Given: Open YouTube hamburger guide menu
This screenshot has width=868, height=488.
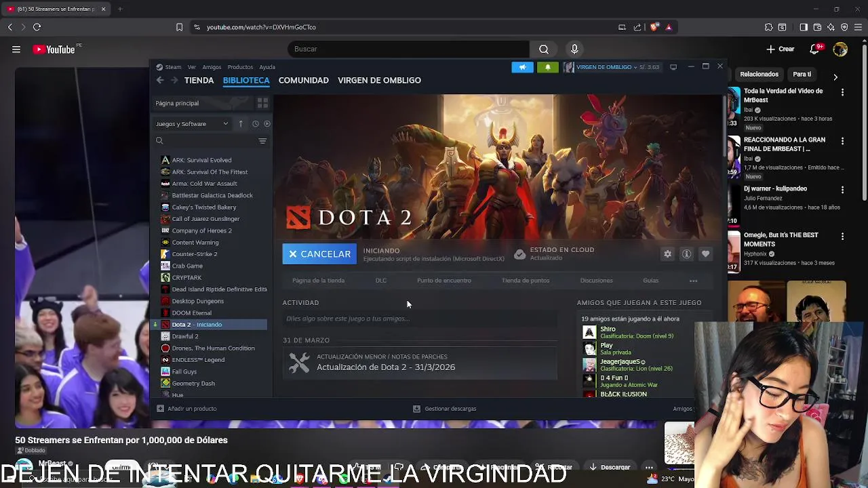Looking at the screenshot, I should tap(16, 49).
